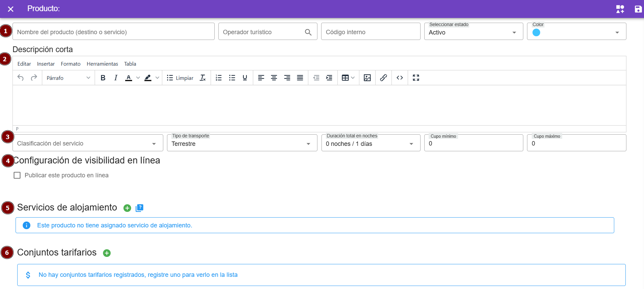This screenshot has width=644, height=289.
Task: Open source code view in editor
Action: click(400, 78)
